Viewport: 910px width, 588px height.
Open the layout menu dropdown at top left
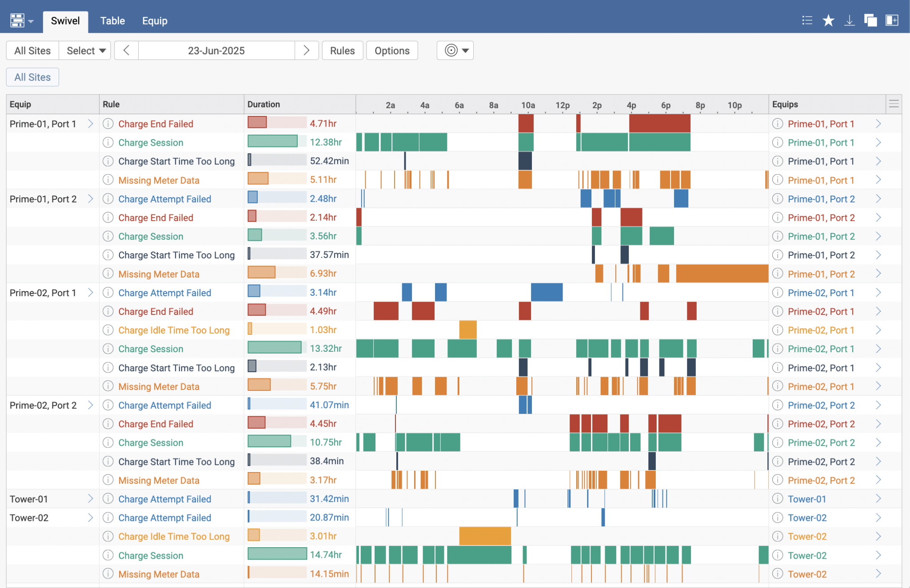point(22,20)
